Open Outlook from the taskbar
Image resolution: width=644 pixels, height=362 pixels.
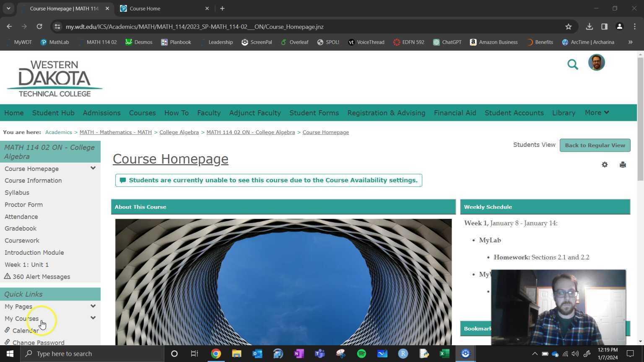257,354
